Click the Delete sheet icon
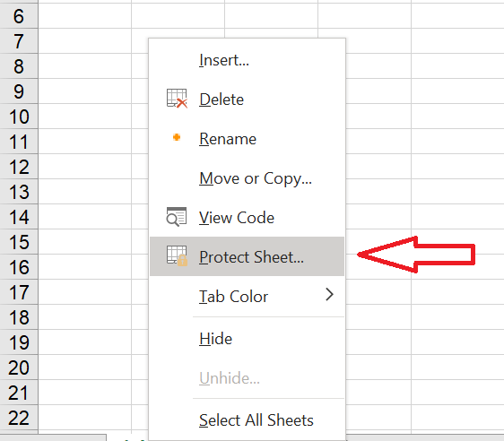The height and width of the screenshot is (441, 504). (x=177, y=99)
